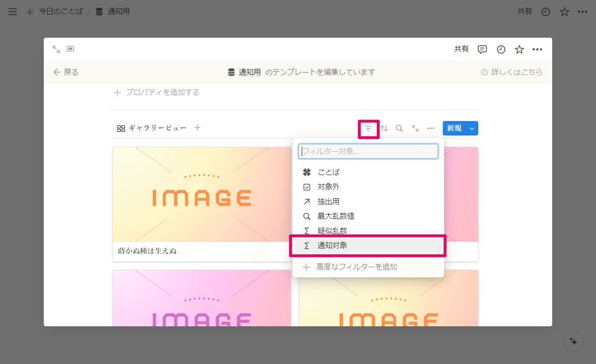The width and height of the screenshot is (596, 364).
Task: Select 抽出用 relation property filter
Action: 368,202
